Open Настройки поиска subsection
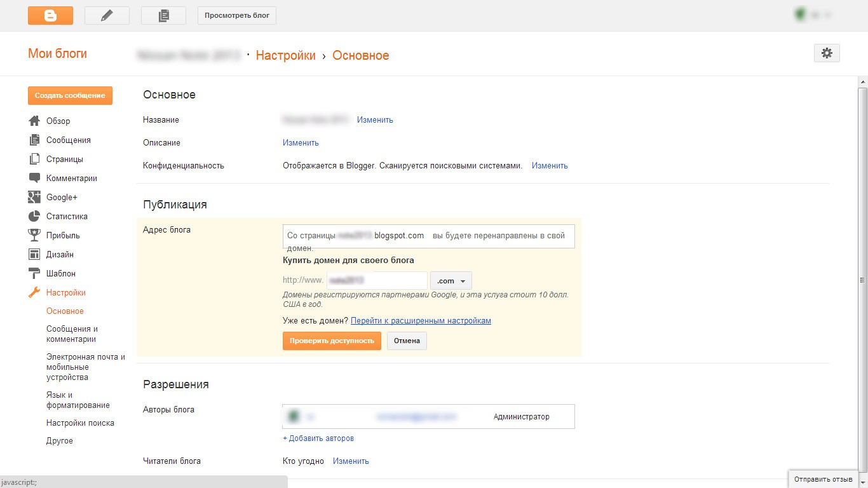 [80, 423]
